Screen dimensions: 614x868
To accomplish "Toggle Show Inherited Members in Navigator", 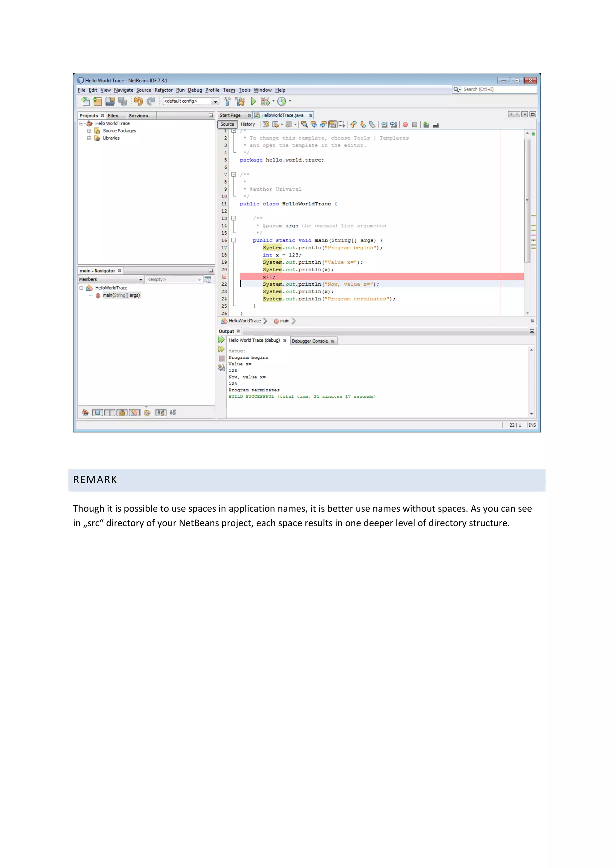I will 85,412.
